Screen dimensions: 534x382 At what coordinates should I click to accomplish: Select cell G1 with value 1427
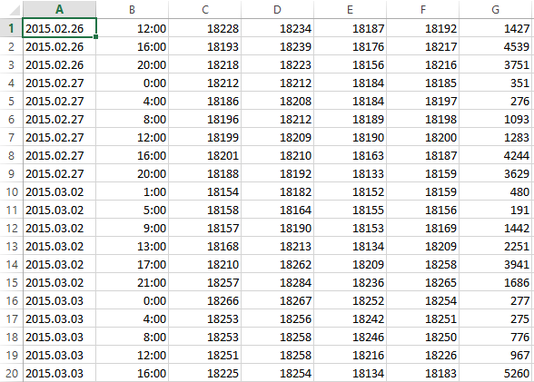click(496, 28)
